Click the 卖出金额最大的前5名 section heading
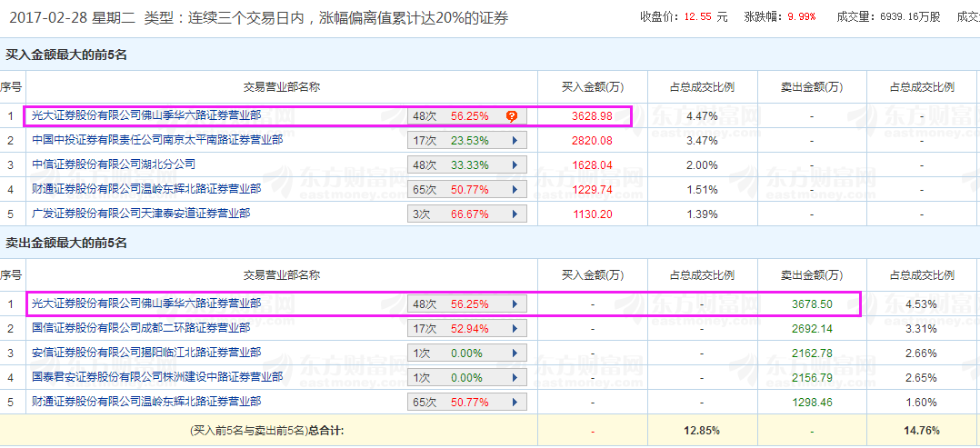The height and width of the screenshot is (448, 980). pos(66,243)
